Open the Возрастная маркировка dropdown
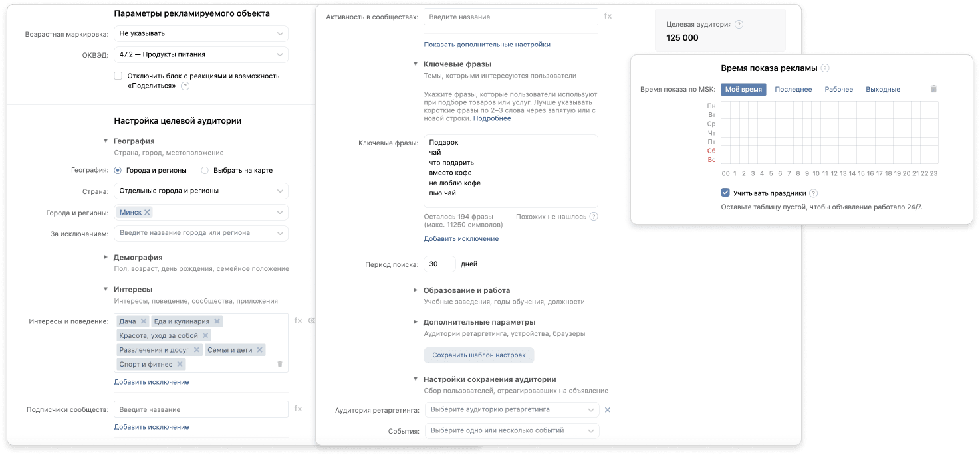The image size is (980, 459). 201,33
